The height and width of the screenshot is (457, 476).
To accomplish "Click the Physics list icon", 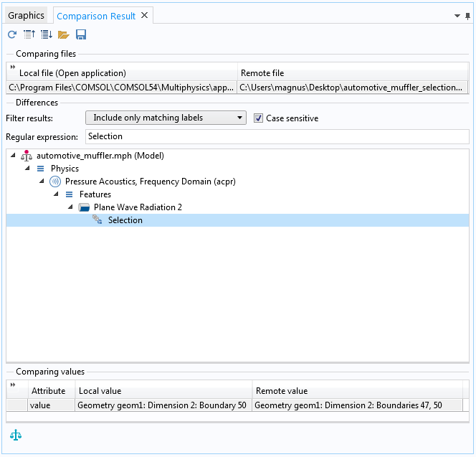I will point(40,169).
